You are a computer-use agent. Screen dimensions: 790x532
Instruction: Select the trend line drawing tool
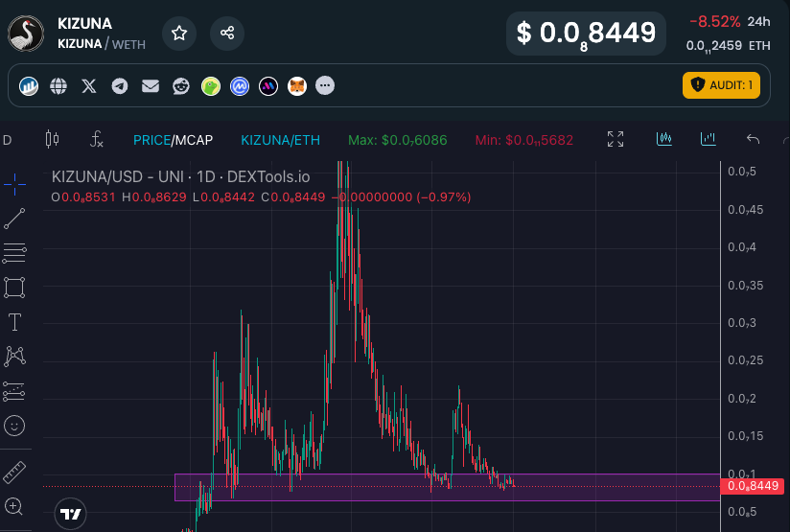14,219
